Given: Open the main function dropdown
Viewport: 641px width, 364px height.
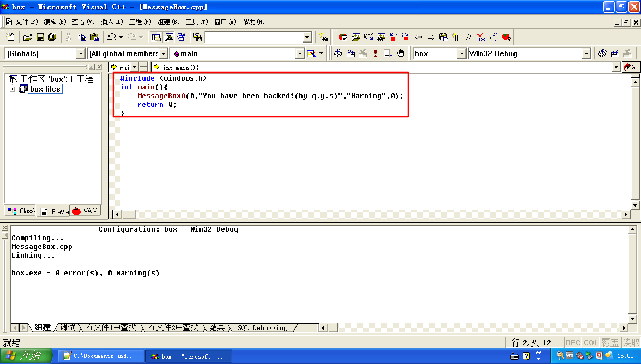Looking at the screenshot, I should [300, 53].
